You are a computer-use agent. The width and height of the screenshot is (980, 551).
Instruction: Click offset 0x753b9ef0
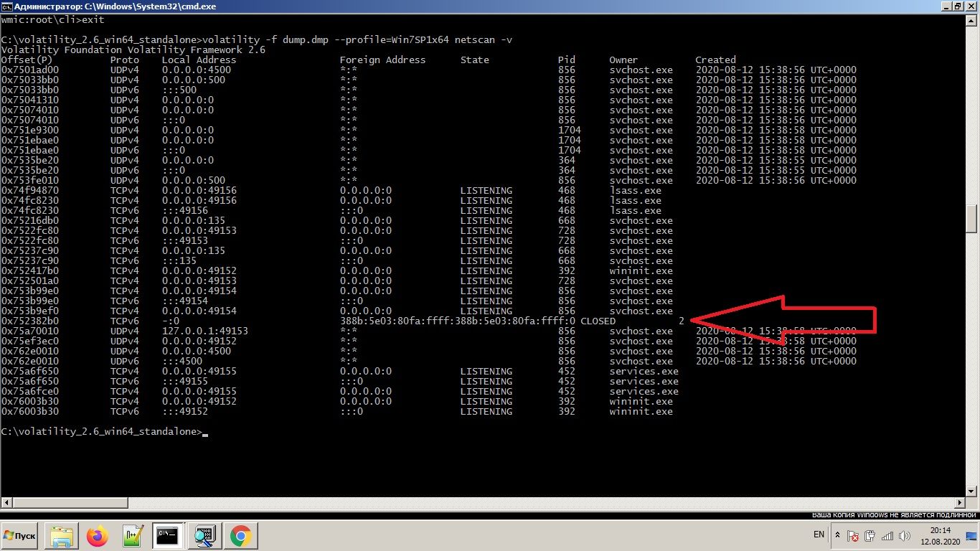pos(30,311)
